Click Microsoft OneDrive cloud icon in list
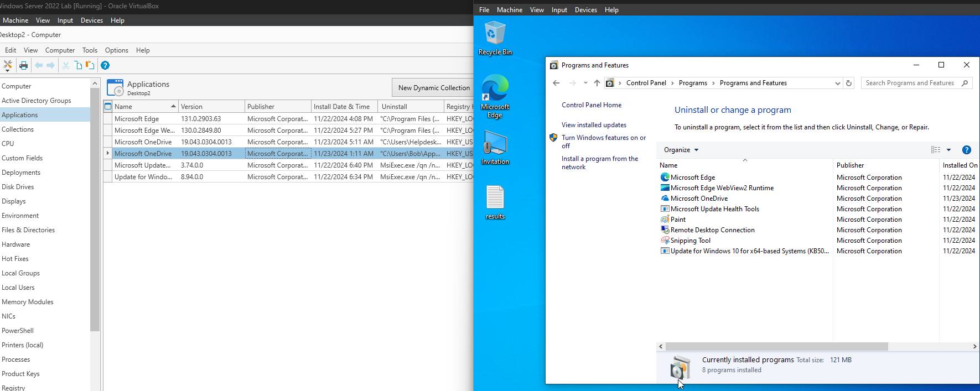This screenshot has height=391, width=980. [665, 199]
